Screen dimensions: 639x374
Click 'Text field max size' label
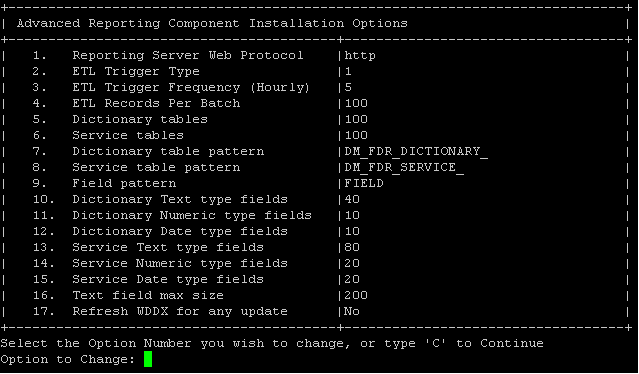click(148, 295)
